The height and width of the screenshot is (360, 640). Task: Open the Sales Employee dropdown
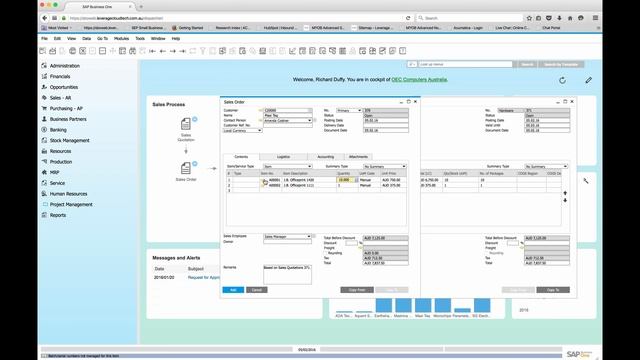pos(309,237)
